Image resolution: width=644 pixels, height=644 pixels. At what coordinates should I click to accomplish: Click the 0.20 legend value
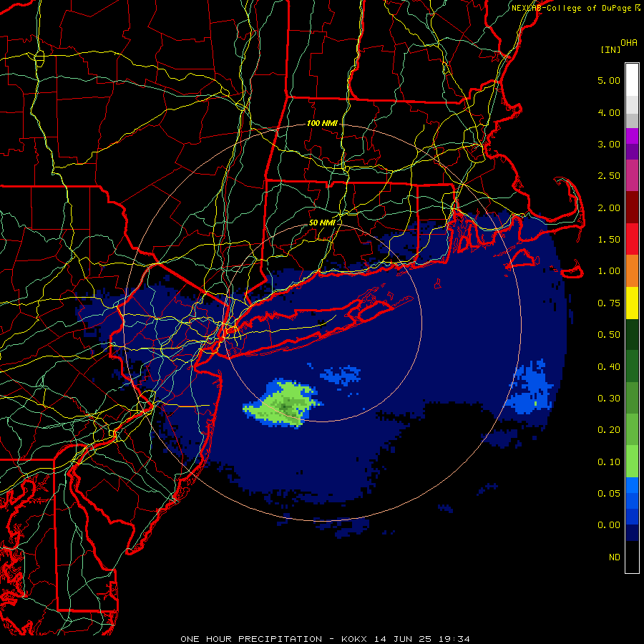tap(609, 430)
